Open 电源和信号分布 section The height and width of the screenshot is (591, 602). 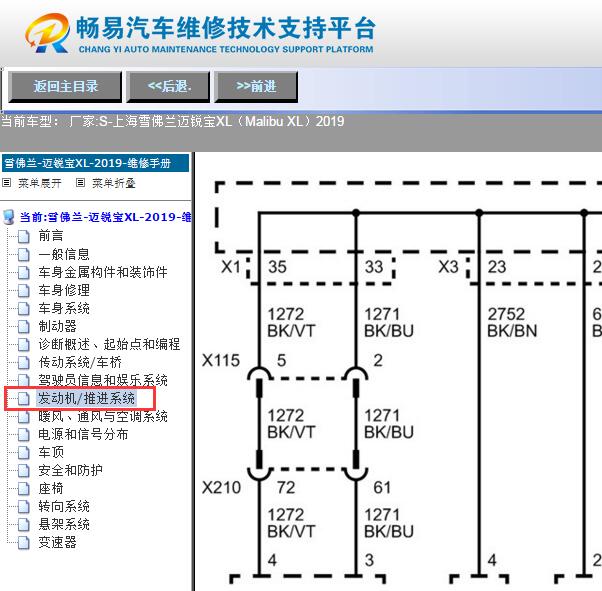point(83,434)
